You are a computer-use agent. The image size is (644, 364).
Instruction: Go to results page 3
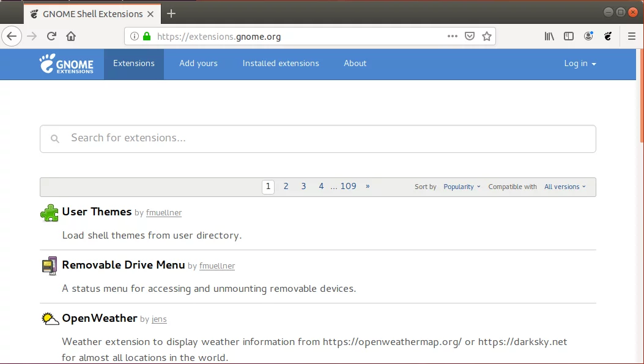coord(303,186)
